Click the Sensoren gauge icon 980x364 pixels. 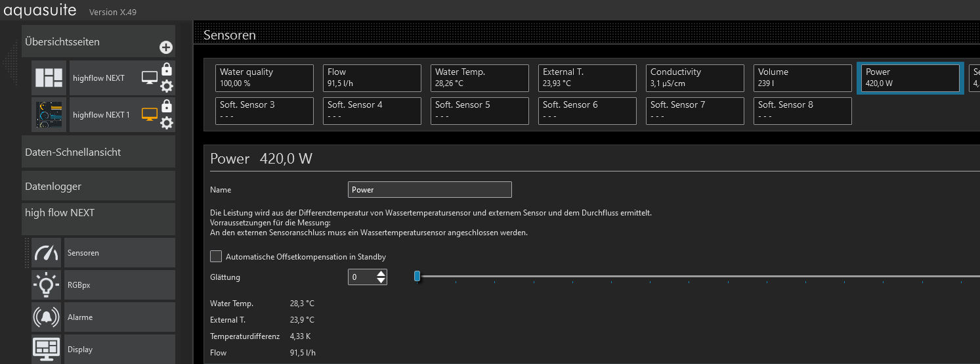point(46,253)
